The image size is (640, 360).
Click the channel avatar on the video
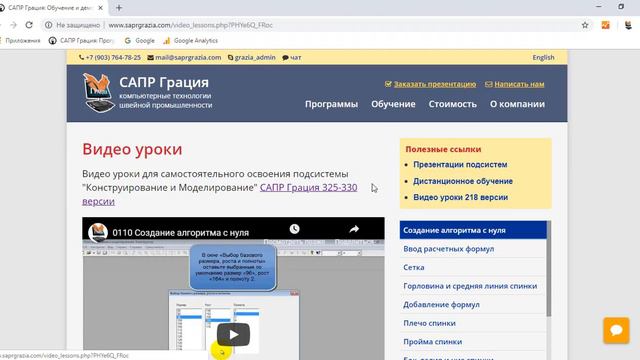click(98, 232)
